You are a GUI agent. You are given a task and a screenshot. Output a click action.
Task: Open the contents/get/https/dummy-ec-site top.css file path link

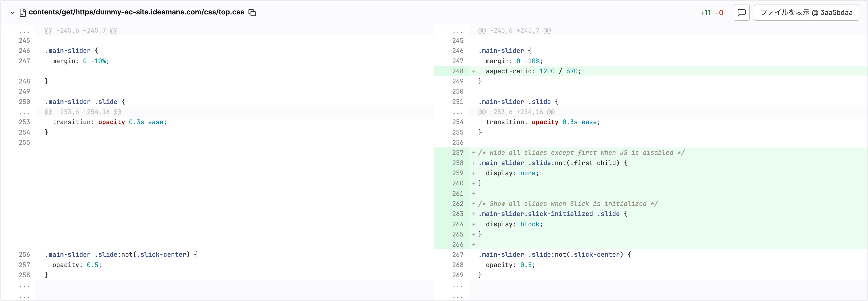coord(136,12)
